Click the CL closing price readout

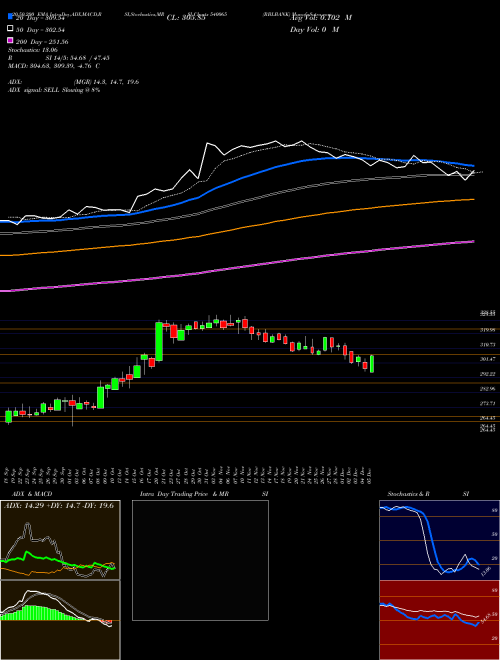click(186, 18)
